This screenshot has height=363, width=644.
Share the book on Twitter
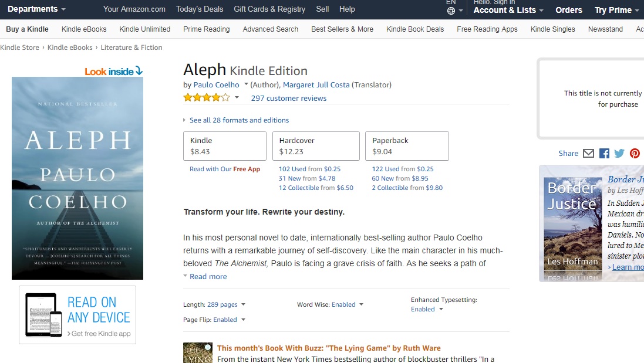pyautogui.click(x=619, y=154)
